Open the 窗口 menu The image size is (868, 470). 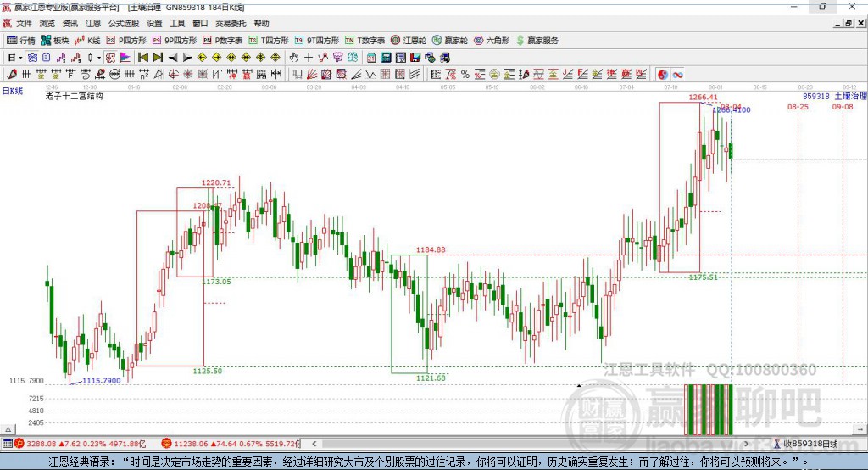pos(200,23)
